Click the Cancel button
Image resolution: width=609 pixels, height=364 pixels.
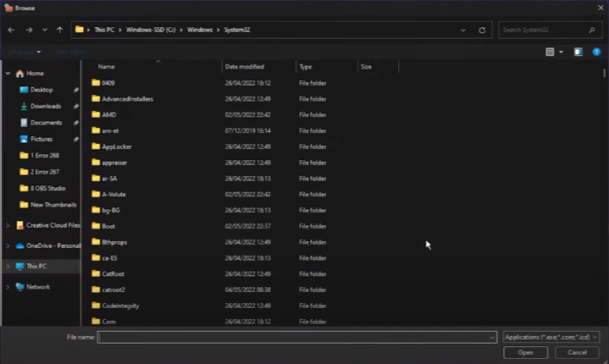577,352
